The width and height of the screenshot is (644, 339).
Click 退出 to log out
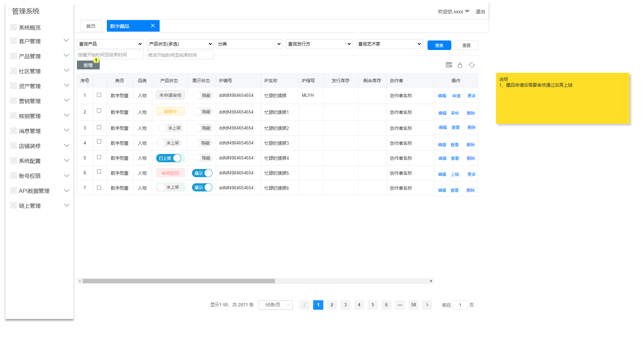click(480, 12)
